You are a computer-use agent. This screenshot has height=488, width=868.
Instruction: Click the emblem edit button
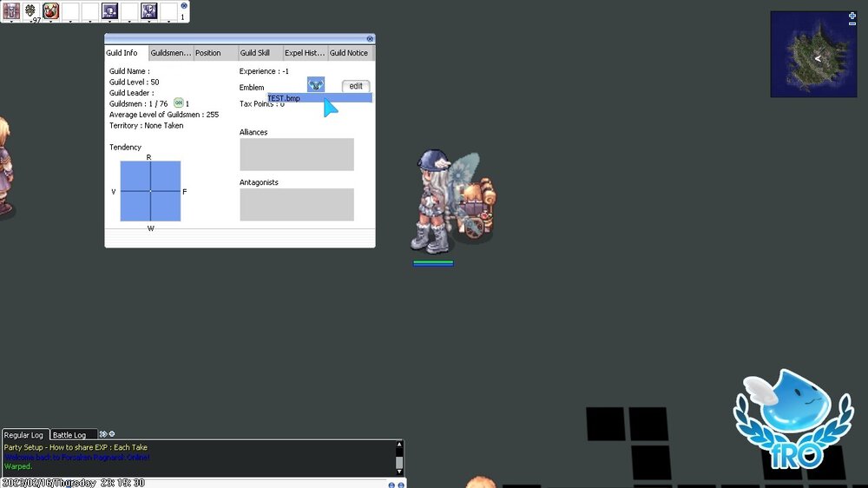tap(356, 86)
